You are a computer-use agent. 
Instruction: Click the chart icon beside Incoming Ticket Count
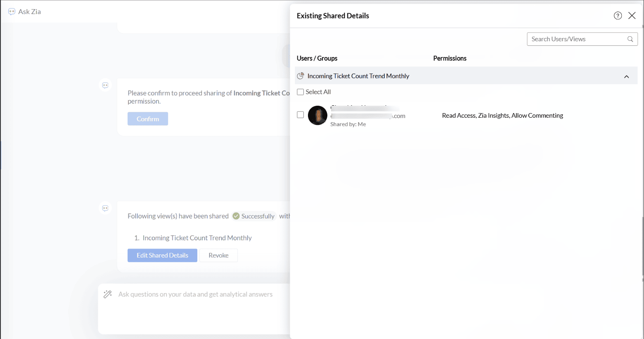[301, 76]
